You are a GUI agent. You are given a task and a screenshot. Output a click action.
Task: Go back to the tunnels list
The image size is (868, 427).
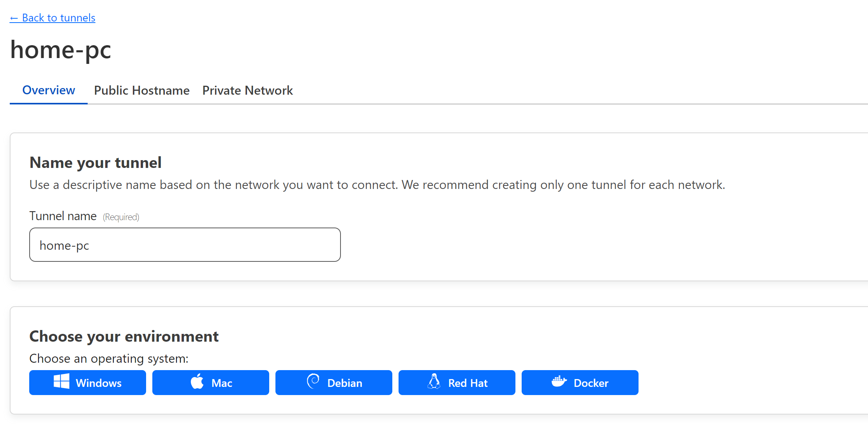pos(52,18)
